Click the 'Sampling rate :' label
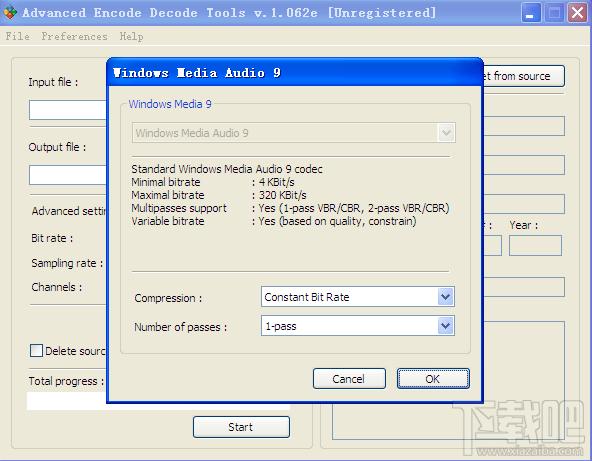 [67, 263]
